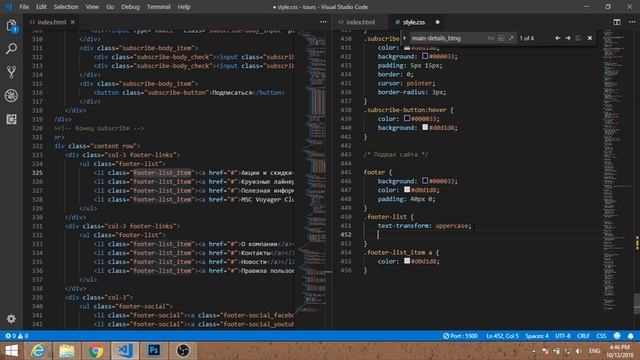Change line endings via CRLF
640x360 pixels.
(583, 336)
